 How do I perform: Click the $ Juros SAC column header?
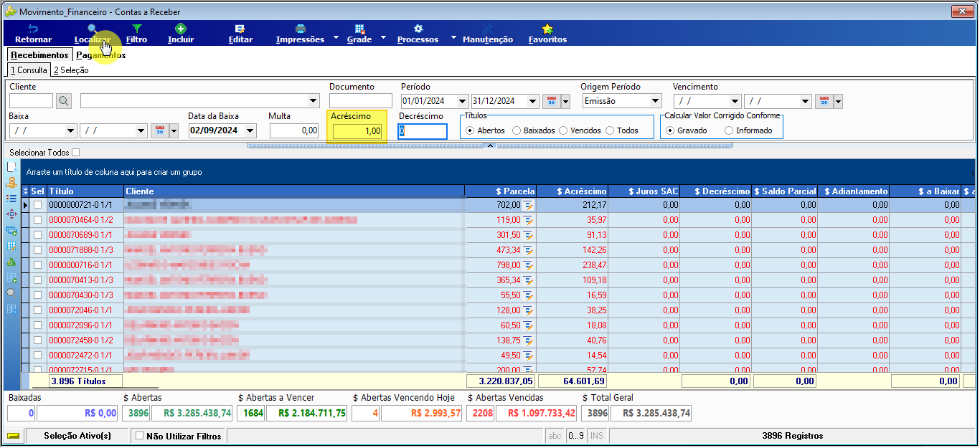tap(644, 191)
